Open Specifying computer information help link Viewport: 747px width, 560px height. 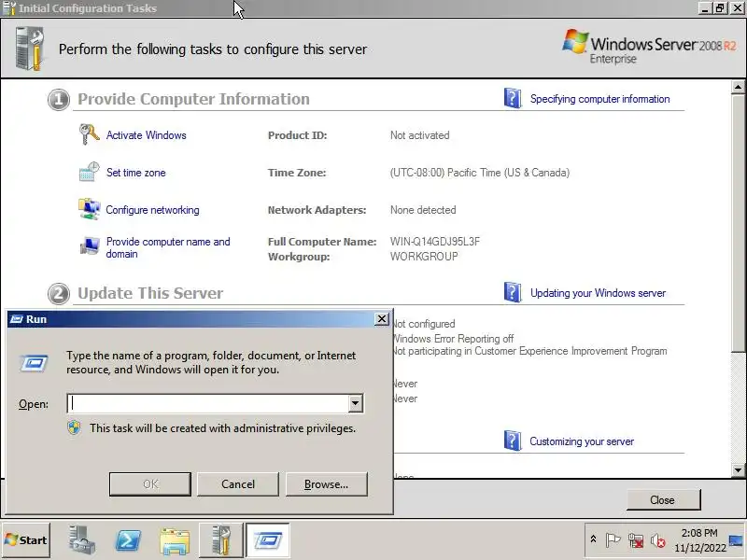click(x=599, y=99)
